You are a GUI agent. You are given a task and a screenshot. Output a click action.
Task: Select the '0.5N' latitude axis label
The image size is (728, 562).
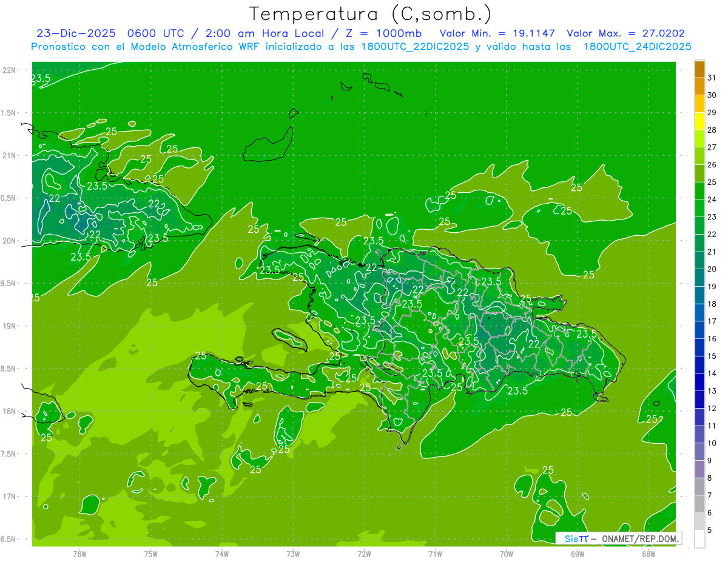coord(9,198)
